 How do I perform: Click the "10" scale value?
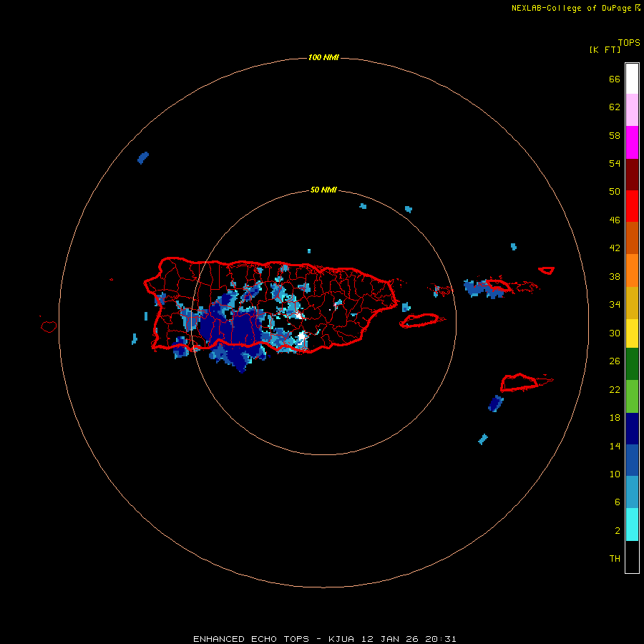pyautogui.click(x=615, y=474)
